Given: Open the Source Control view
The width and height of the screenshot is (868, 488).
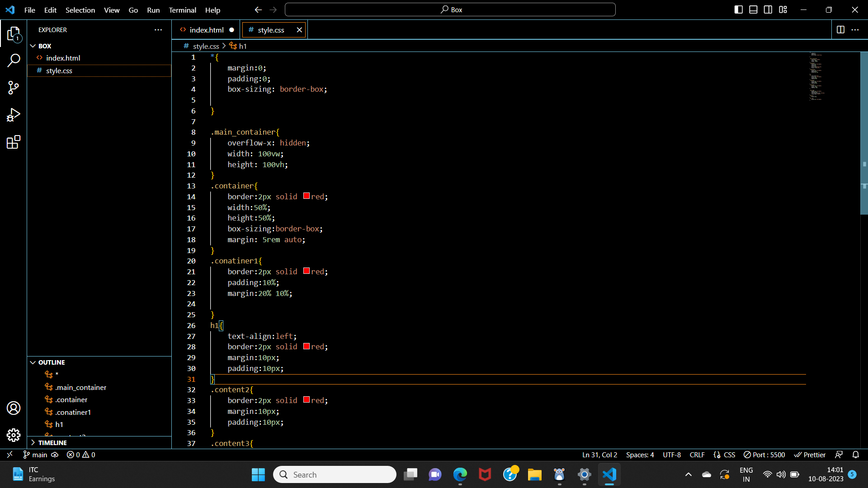Looking at the screenshot, I should click(x=14, y=88).
